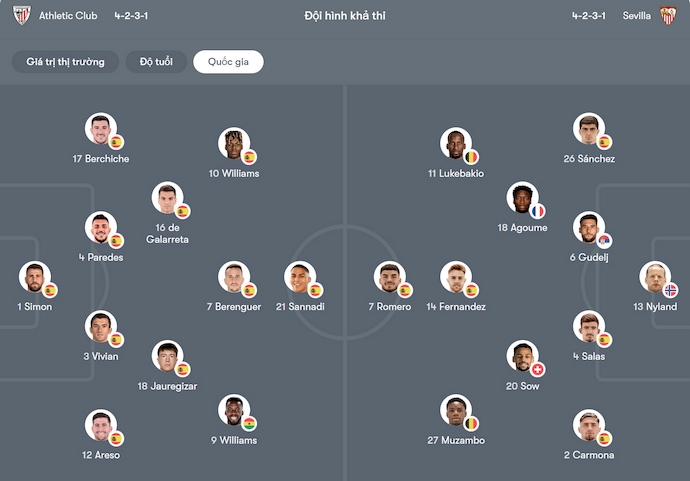This screenshot has width=690, height=481.
Task: Click the 17 Berchiche name label
Action: coord(101,159)
